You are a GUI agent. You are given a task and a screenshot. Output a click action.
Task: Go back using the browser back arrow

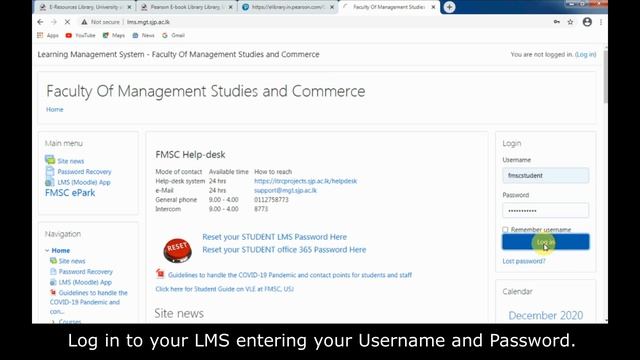pos(40,22)
